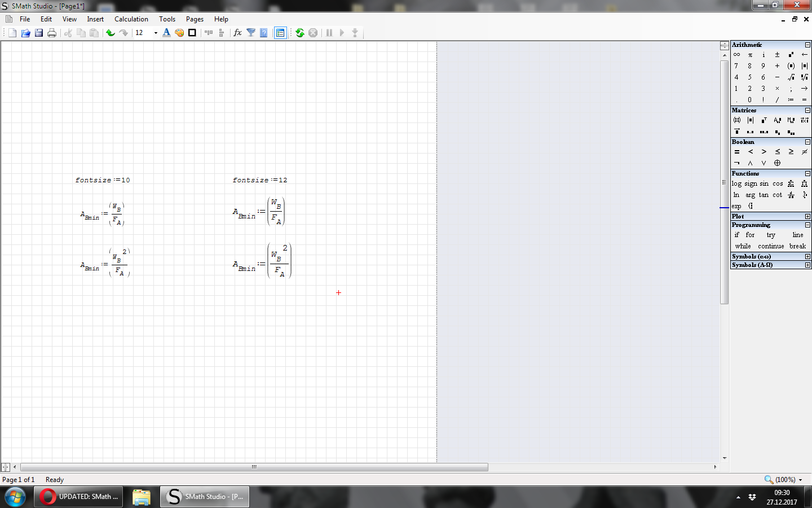Insert the square root operator from Arithmetic
The width and height of the screenshot is (812, 508).
(x=791, y=77)
